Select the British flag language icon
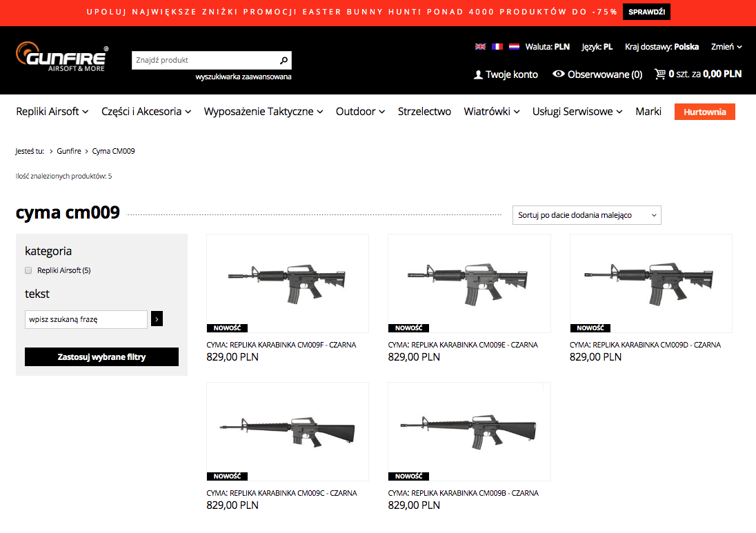The height and width of the screenshot is (533, 756). point(480,47)
